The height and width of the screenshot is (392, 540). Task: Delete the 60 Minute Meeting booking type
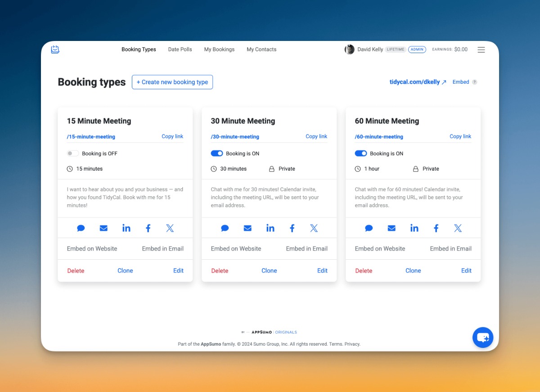pos(364,270)
